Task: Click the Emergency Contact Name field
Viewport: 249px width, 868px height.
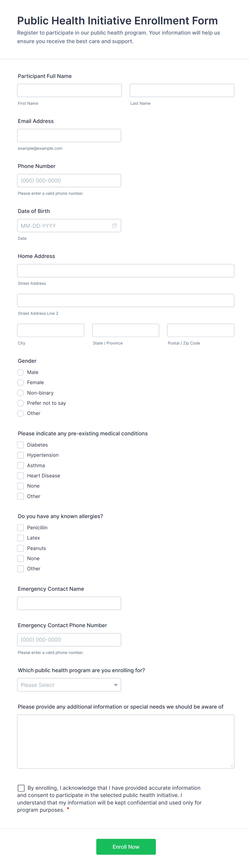Action: (69, 603)
